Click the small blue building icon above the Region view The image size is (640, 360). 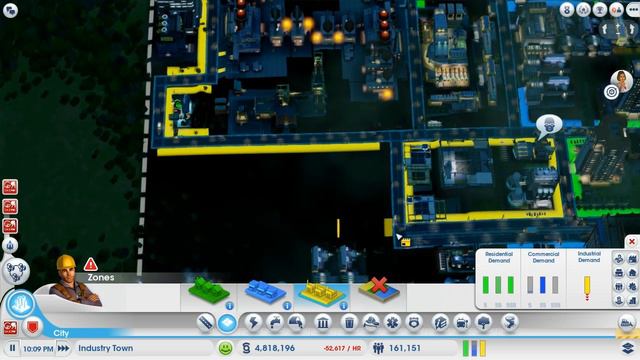point(10,246)
